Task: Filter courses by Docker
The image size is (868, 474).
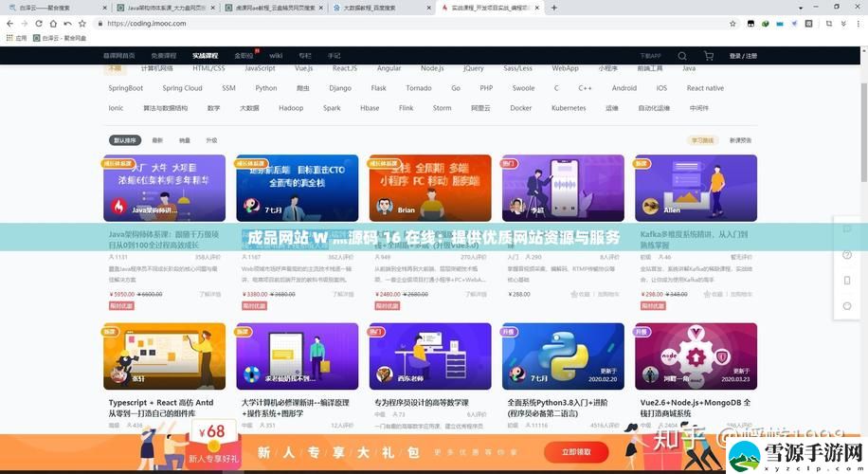Action: (x=521, y=108)
